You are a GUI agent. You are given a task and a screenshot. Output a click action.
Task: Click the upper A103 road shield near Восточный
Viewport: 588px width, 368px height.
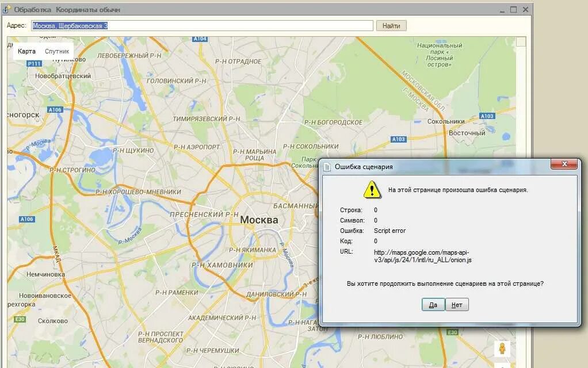coord(487,116)
